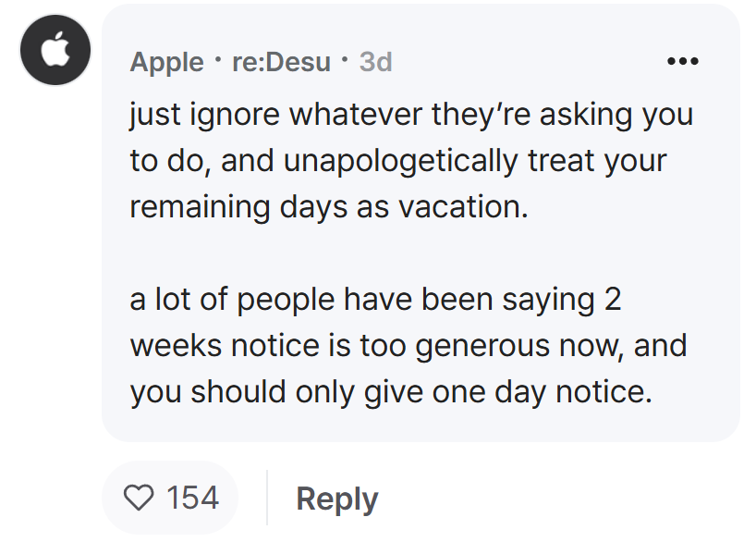Screen dimensions: 756x542
Task: Click the Apple logo avatar
Action: [x=55, y=50]
